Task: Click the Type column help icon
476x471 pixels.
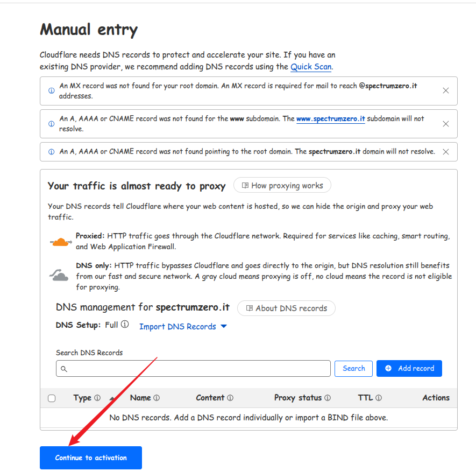Action: click(x=97, y=398)
